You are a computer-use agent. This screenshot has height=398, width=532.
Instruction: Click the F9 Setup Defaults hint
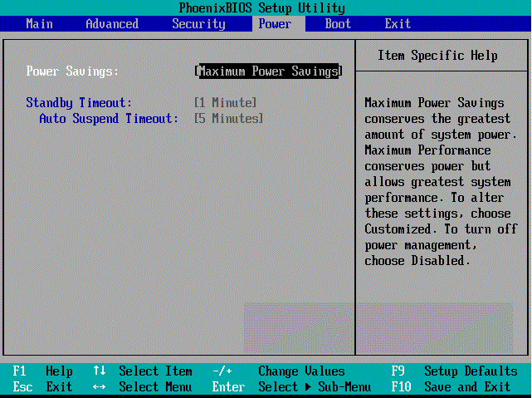pyautogui.click(x=454, y=371)
